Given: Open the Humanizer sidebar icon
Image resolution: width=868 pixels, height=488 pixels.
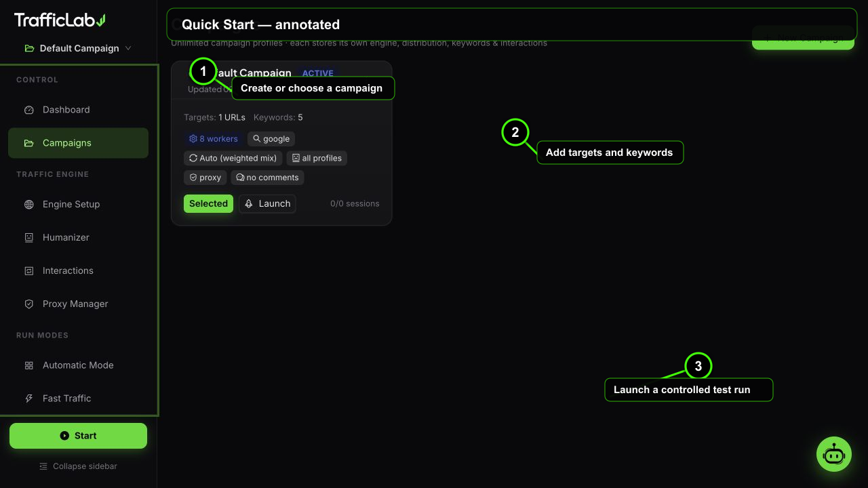Looking at the screenshot, I should [x=28, y=237].
